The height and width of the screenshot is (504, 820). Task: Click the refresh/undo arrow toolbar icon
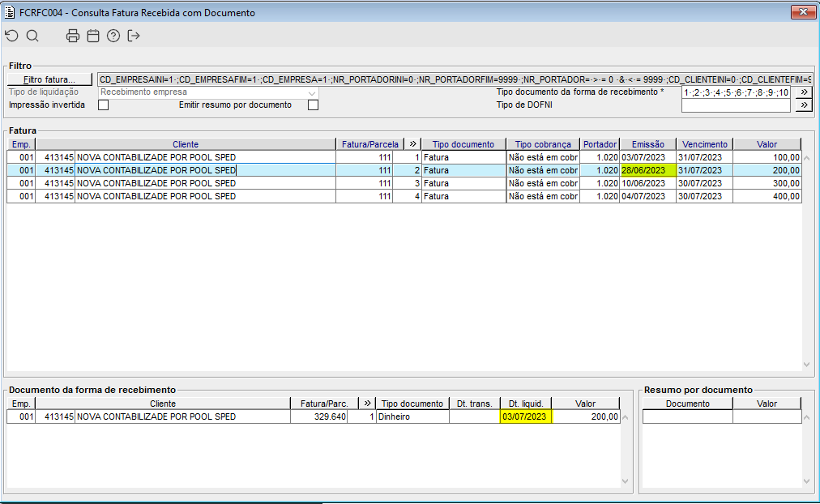coord(11,36)
